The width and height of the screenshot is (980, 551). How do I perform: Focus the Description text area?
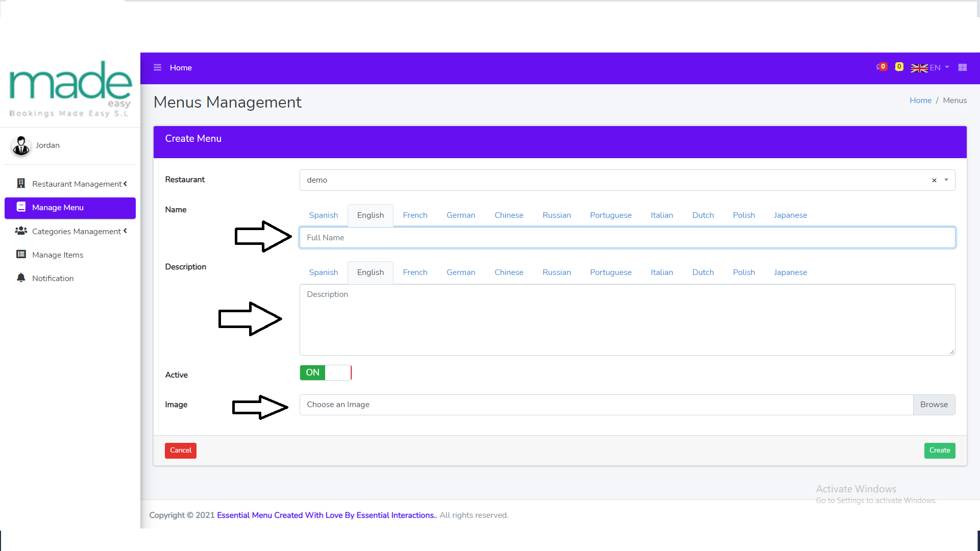[x=627, y=320]
